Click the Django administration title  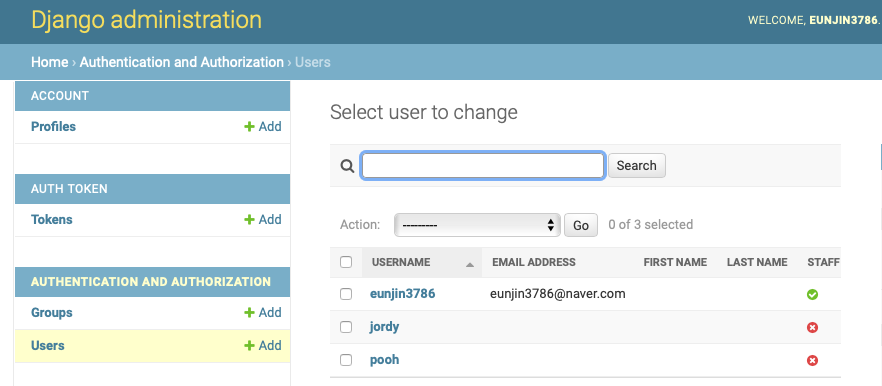pyautogui.click(x=146, y=20)
